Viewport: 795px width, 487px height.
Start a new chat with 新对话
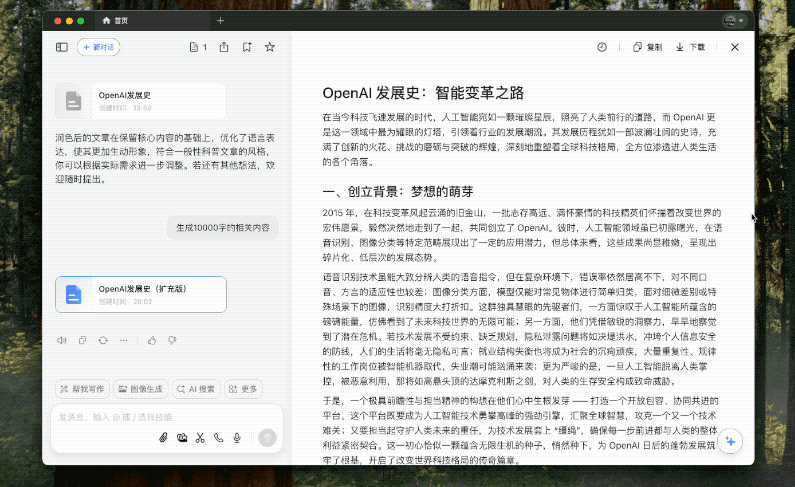pyautogui.click(x=98, y=47)
